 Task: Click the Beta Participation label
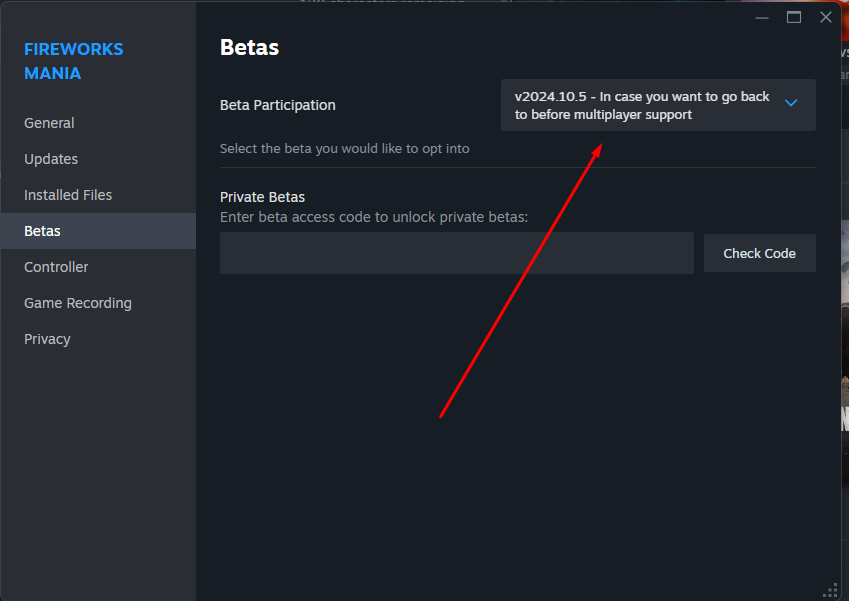(277, 104)
